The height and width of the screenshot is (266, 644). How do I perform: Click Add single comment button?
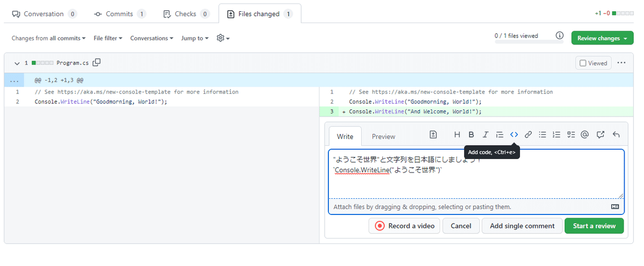tap(522, 226)
